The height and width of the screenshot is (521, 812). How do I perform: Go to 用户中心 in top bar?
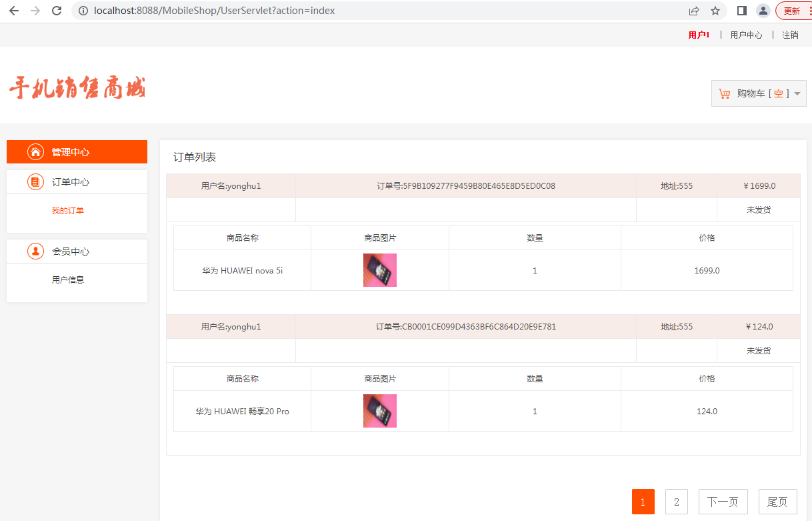point(746,35)
